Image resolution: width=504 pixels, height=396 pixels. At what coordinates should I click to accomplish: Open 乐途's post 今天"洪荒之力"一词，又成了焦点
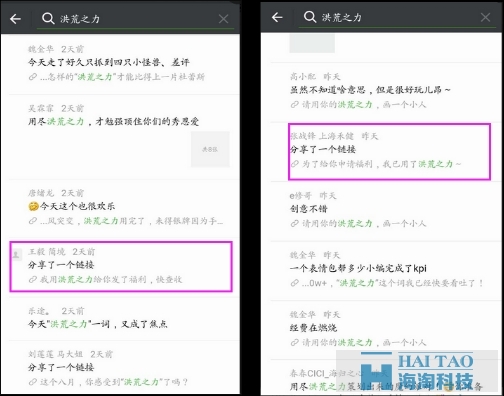(x=124, y=318)
